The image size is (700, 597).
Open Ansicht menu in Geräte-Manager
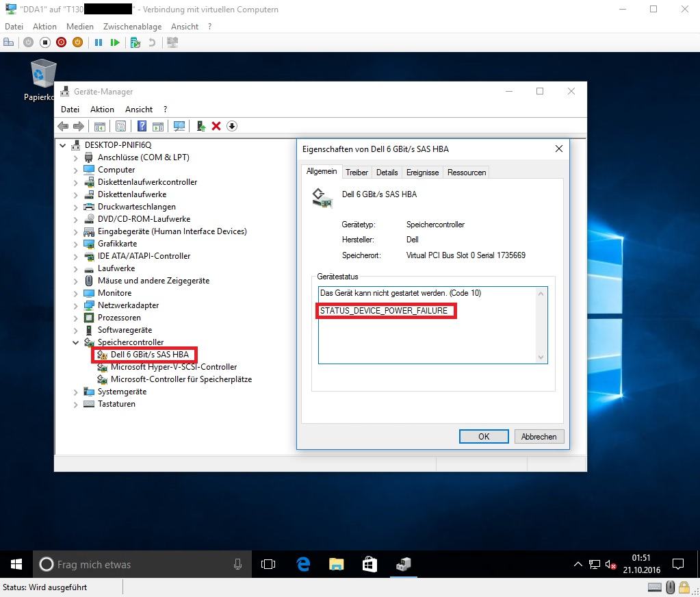click(139, 110)
